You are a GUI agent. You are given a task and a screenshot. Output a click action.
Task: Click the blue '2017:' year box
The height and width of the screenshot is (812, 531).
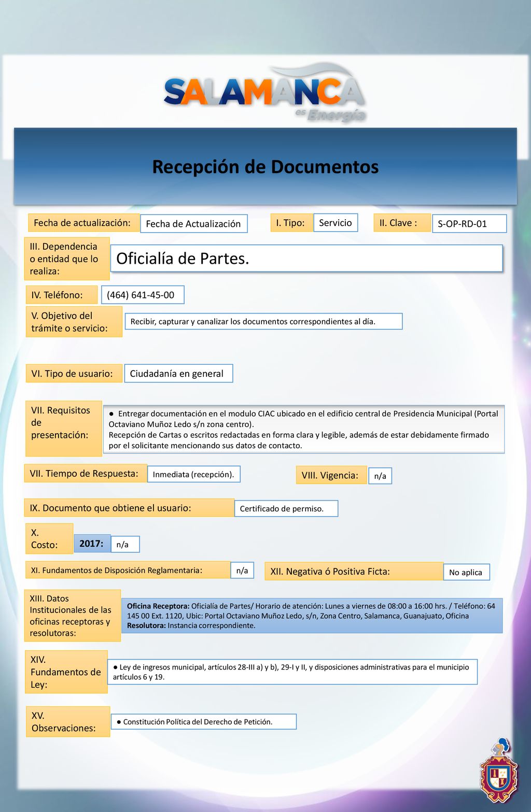[92, 543]
